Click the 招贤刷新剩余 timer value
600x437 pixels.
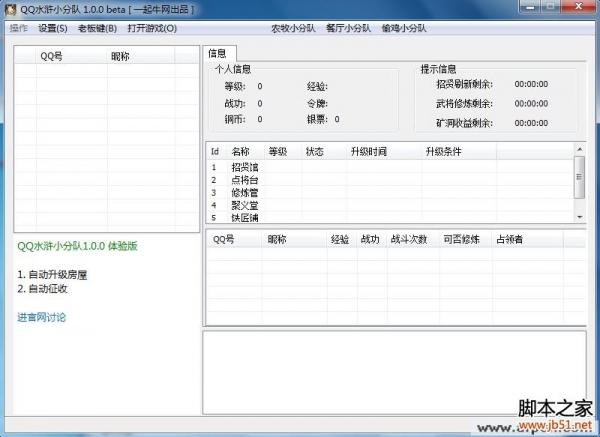click(531, 84)
